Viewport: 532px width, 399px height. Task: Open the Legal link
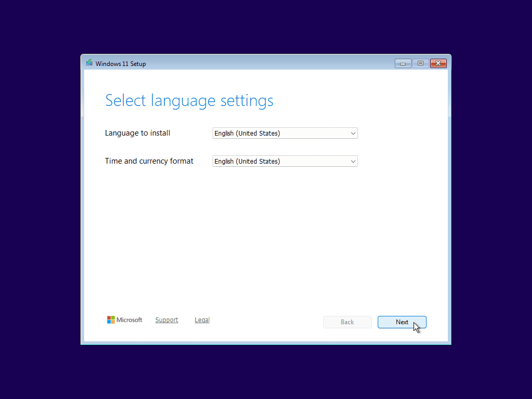[x=202, y=320]
